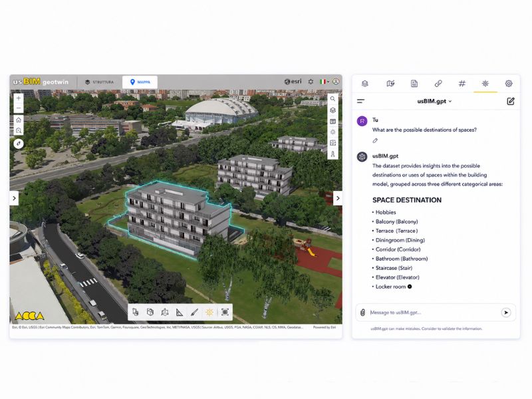
Task: Select the 'Staircase (Stair)' list item
Action: 394,268
